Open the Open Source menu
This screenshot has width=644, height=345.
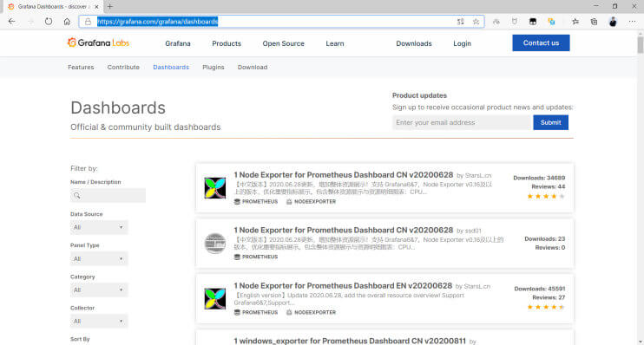click(x=284, y=43)
